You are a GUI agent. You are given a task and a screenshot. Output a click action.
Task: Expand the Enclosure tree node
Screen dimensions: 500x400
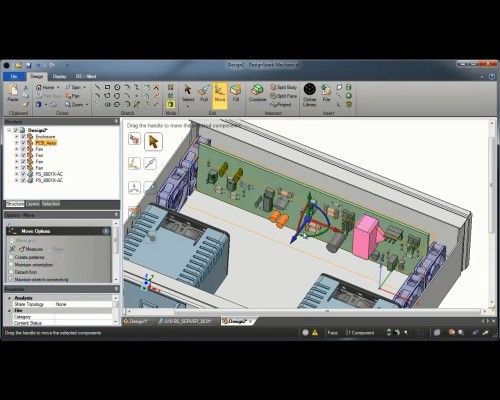[16, 137]
